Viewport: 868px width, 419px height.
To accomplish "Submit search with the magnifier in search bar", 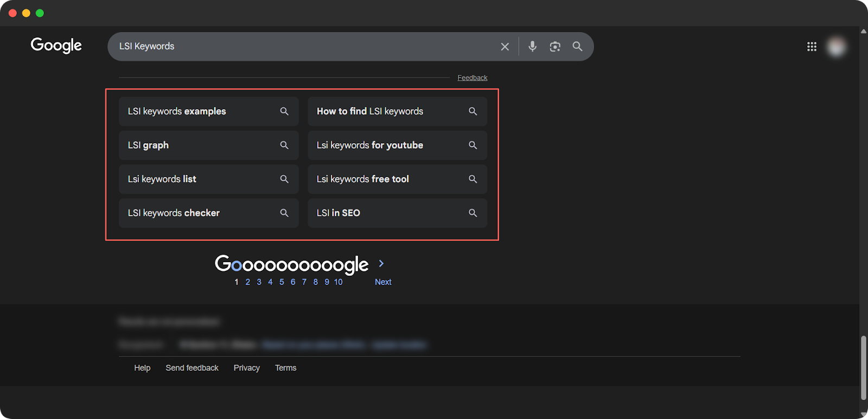I will click(x=577, y=47).
